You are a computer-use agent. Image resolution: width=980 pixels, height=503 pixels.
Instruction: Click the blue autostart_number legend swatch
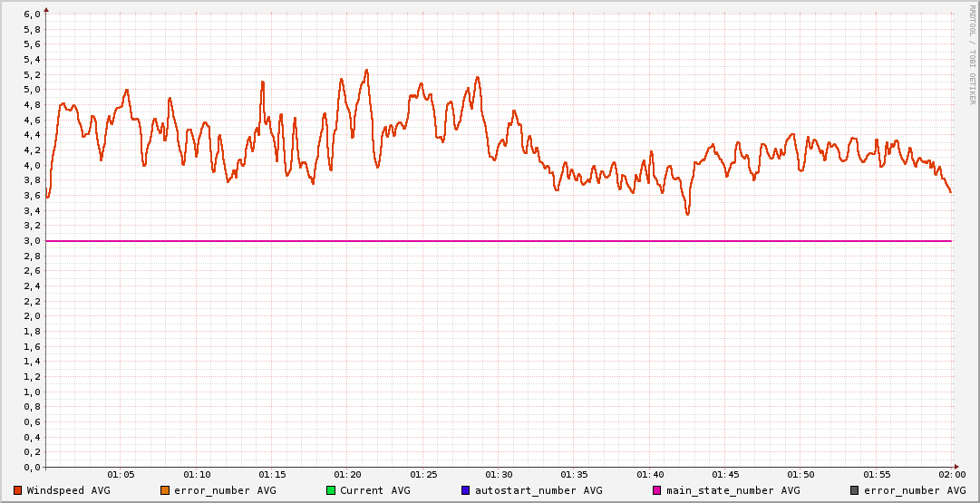pyautogui.click(x=466, y=490)
